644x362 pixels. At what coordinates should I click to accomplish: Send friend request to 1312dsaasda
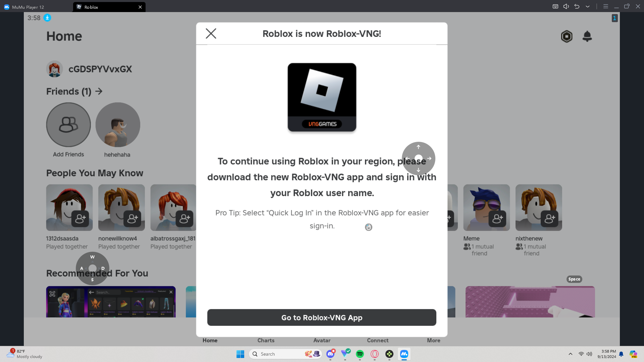(x=80, y=219)
